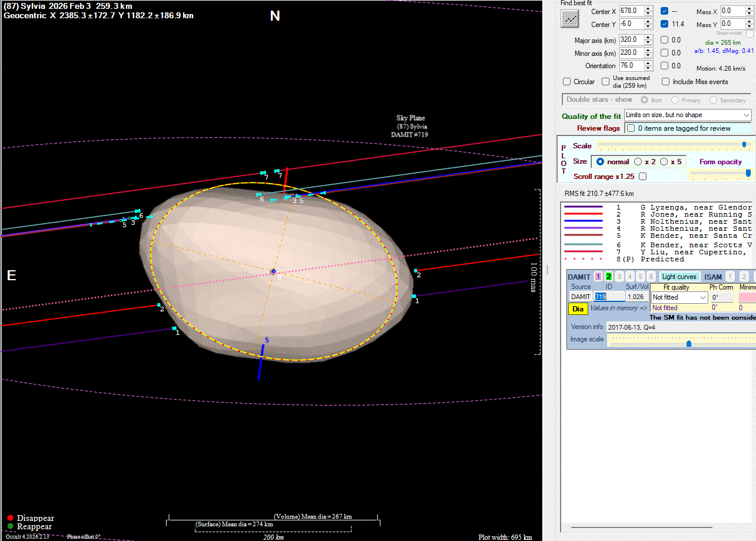Image resolution: width=756 pixels, height=541 pixels.
Task: Select DAMIT shape model 2
Action: click(609, 277)
